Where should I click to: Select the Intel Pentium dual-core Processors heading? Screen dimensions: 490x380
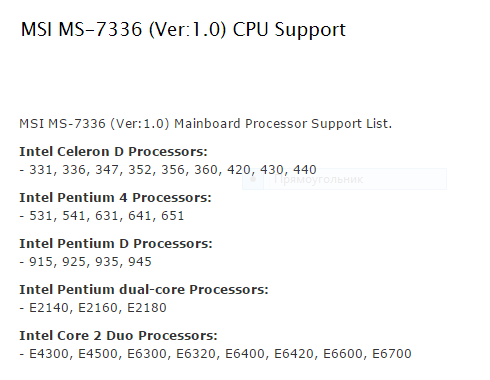144,290
